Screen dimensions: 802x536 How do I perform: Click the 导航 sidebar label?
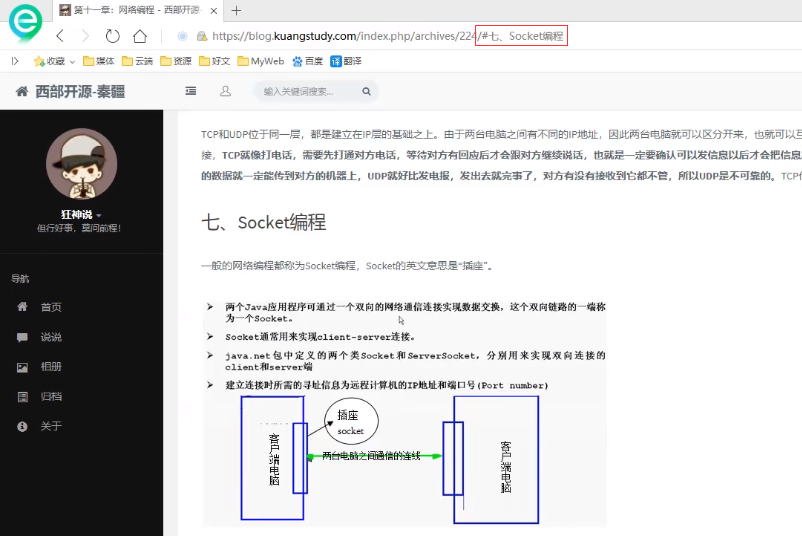point(20,279)
